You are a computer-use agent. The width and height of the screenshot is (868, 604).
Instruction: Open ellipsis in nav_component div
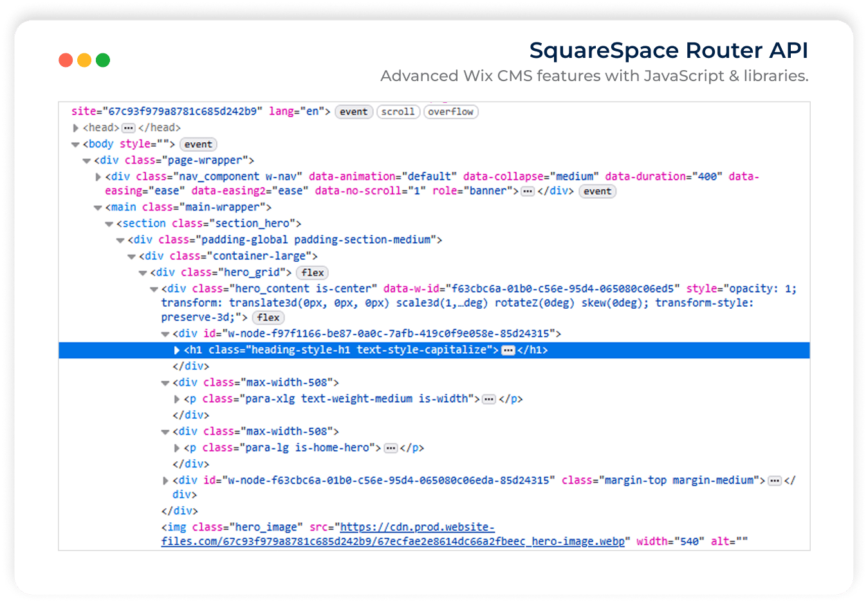[528, 192]
